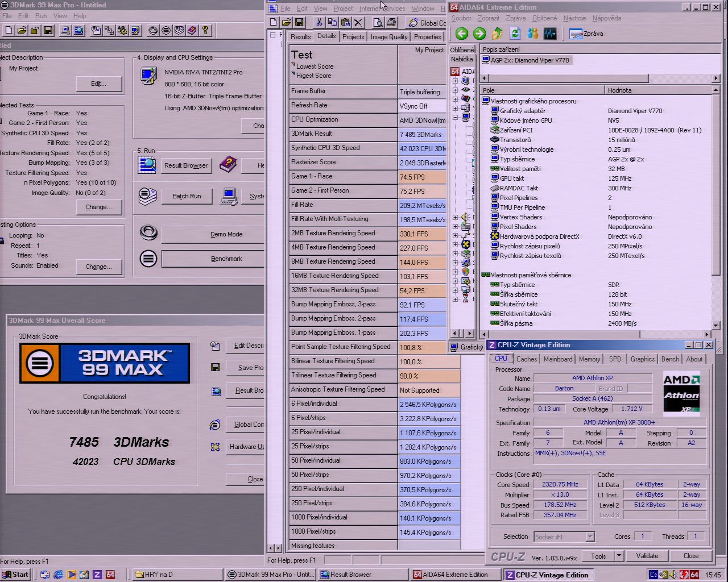Expand the top node in AIDA64 tree
Screen dimensions: 728x582
click(x=455, y=81)
